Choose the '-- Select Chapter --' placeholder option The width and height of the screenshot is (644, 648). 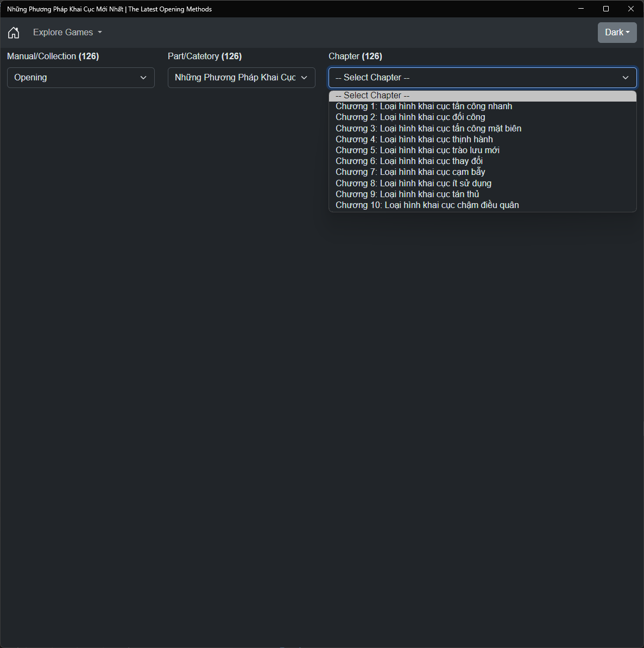(x=372, y=96)
